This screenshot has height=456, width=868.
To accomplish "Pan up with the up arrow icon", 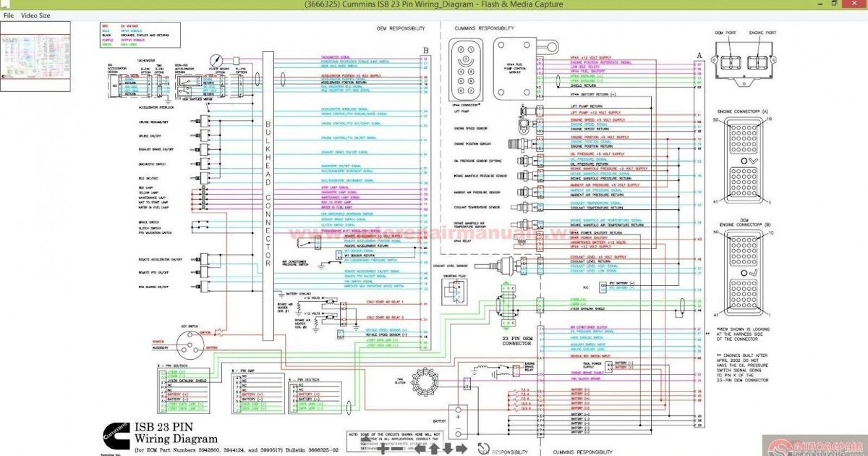I will [x=434, y=449].
